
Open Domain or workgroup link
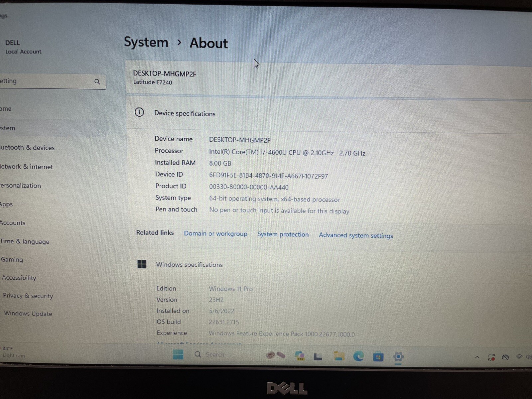click(x=216, y=234)
